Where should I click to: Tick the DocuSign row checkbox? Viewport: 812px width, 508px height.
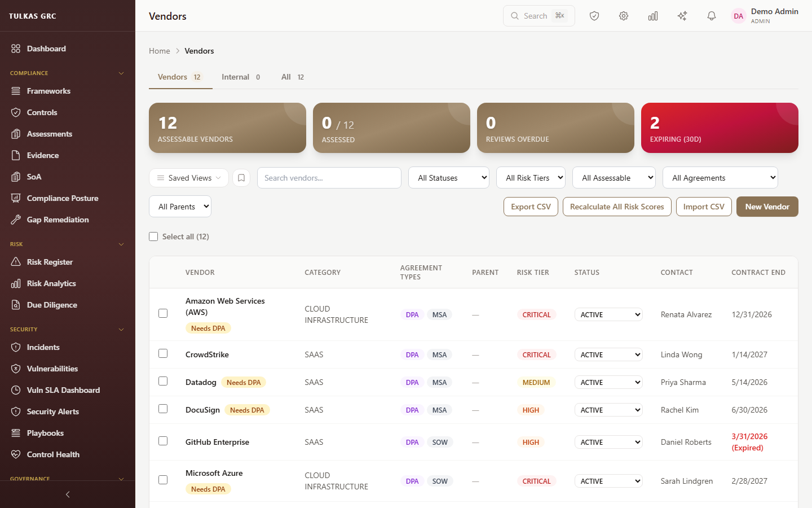coord(163,409)
